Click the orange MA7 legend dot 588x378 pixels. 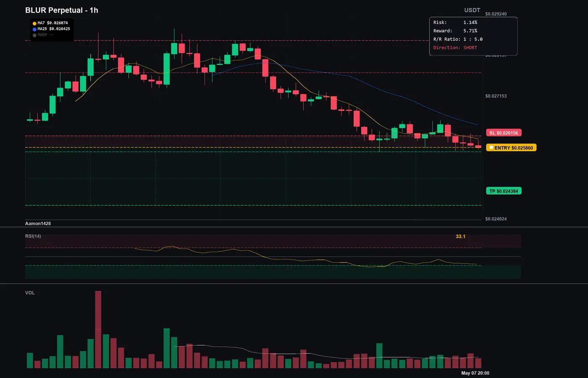coord(34,24)
